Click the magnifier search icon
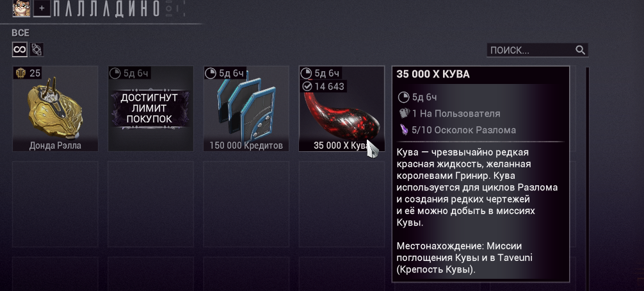This screenshot has width=644, height=291. point(580,50)
